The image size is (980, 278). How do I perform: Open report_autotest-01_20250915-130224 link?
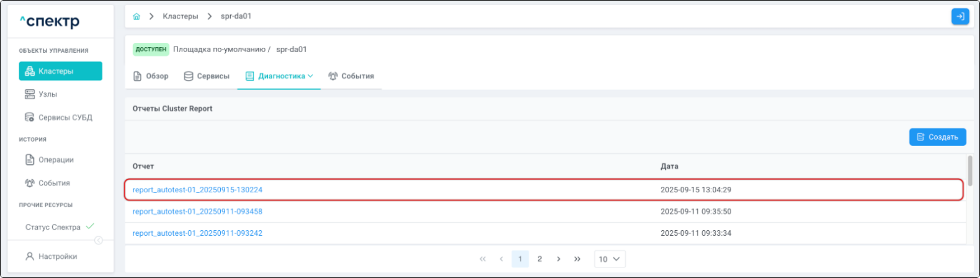[x=197, y=190]
